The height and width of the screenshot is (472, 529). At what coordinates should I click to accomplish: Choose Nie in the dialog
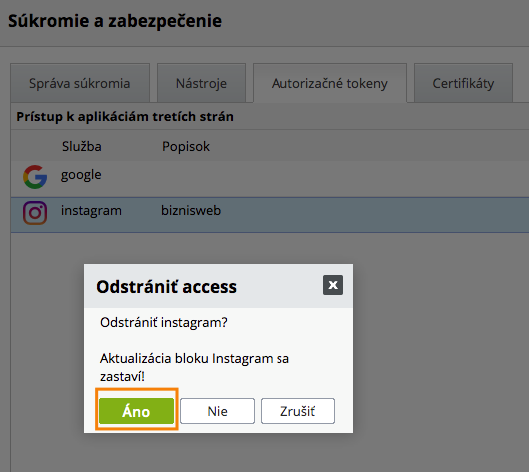(217, 411)
